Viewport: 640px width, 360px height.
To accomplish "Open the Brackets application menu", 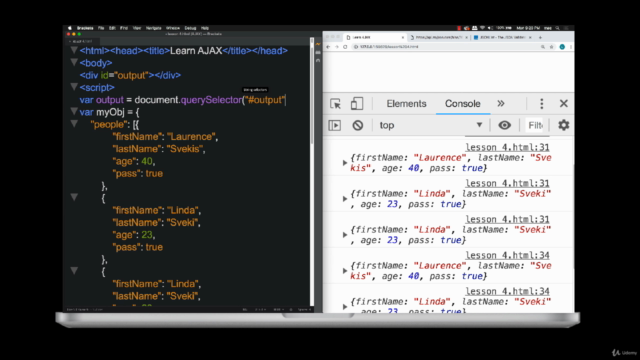I will pyautogui.click(x=85, y=28).
